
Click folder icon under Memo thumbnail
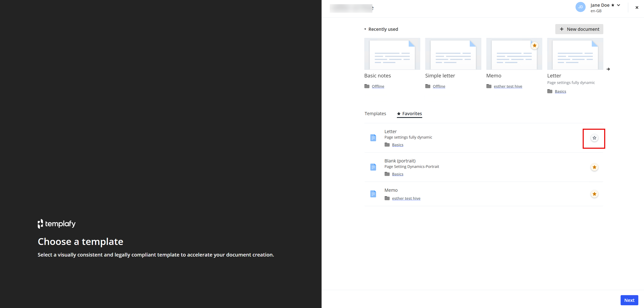coord(489,86)
